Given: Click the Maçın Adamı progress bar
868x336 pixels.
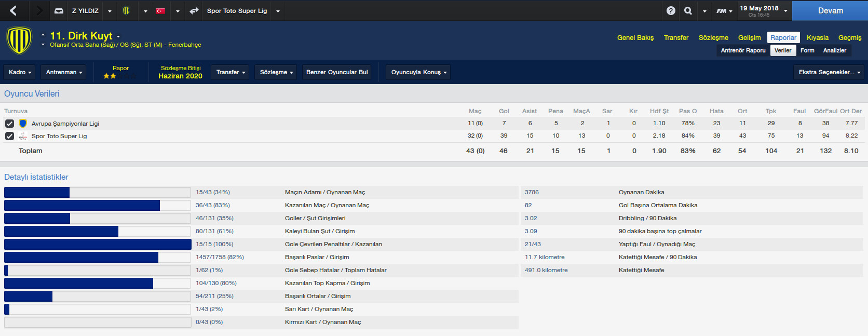Looking at the screenshot, I should pos(98,192).
